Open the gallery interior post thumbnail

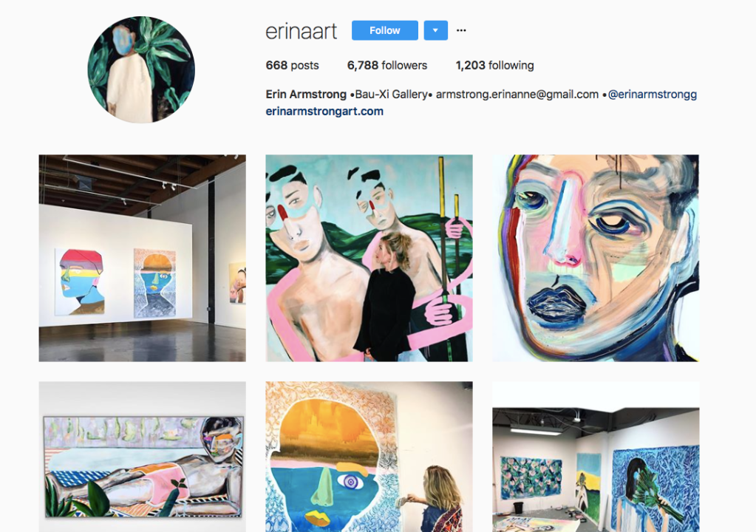[142, 258]
